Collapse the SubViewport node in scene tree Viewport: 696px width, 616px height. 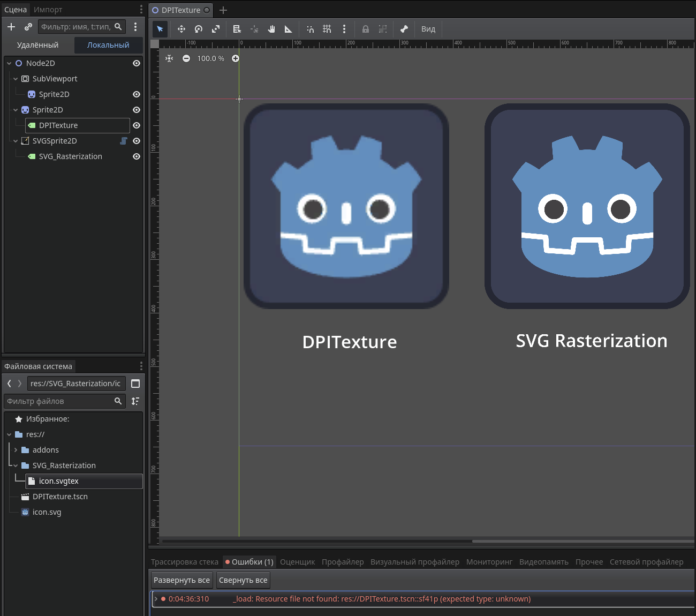tap(16, 79)
